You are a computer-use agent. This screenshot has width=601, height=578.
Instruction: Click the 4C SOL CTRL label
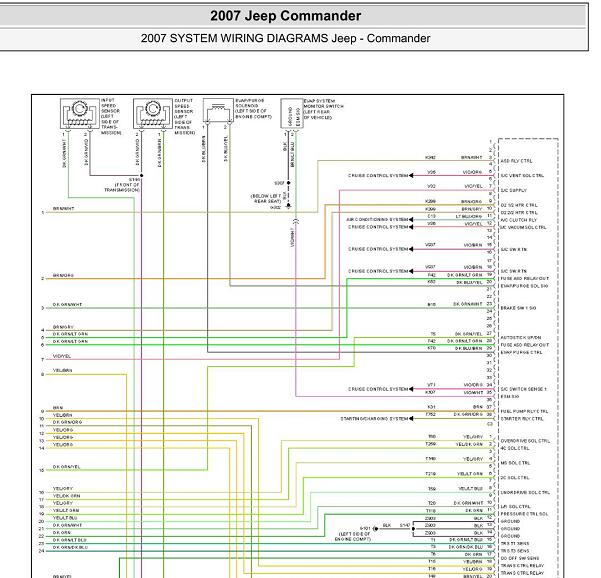(x=515, y=448)
